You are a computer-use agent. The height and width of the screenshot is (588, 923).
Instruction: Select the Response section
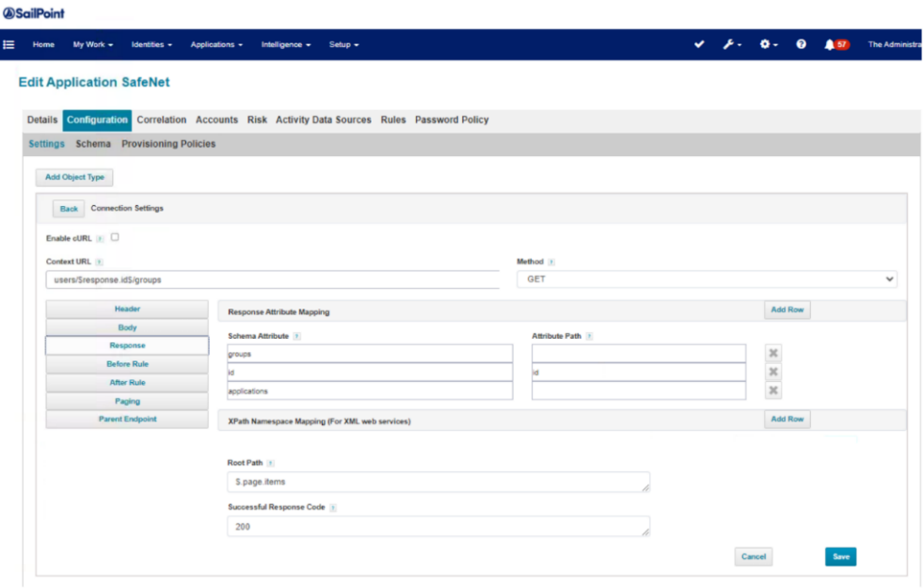point(127,345)
